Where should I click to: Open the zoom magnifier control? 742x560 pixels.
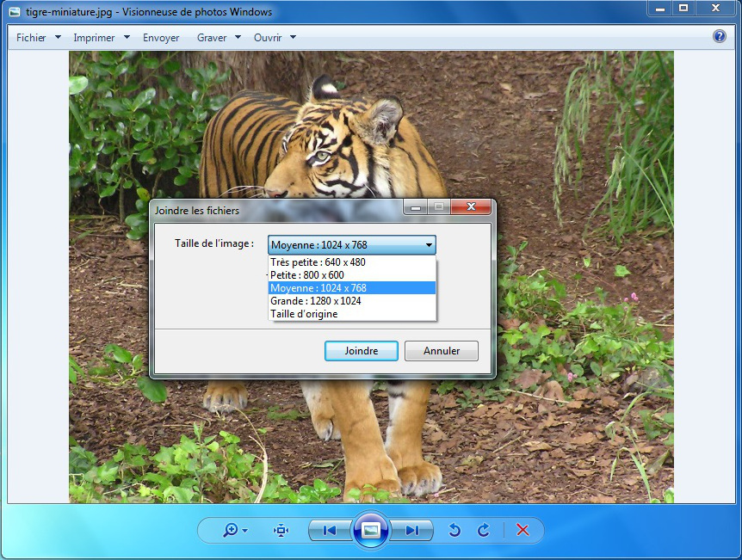click(231, 530)
